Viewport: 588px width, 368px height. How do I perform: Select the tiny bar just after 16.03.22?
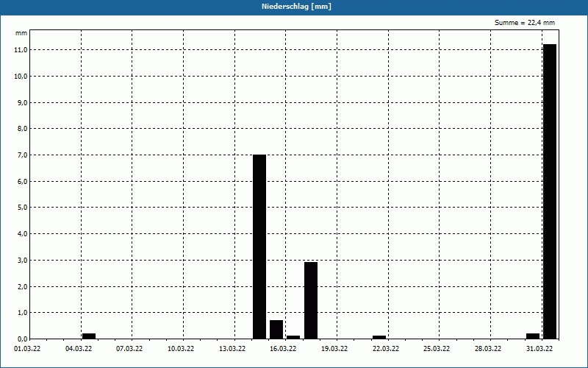[293, 337]
